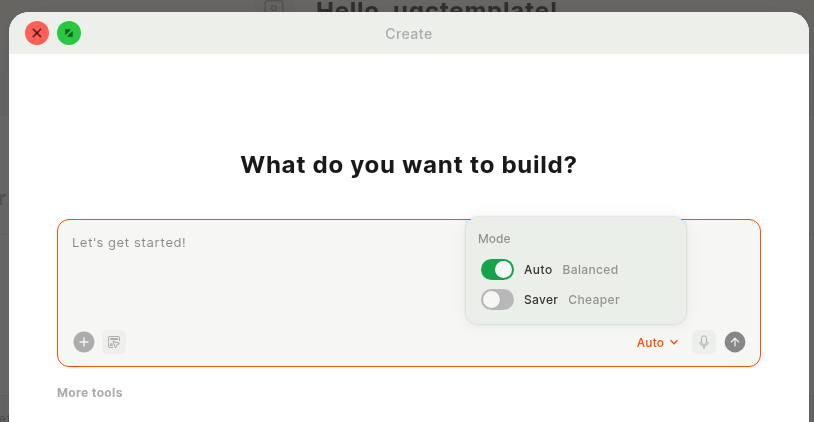Click the plus attachment icon
The image size is (814, 422).
[84, 342]
